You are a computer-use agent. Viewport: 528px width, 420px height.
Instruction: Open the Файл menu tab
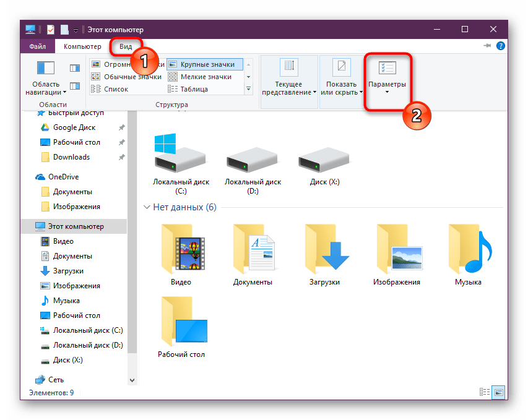(x=37, y=46)
